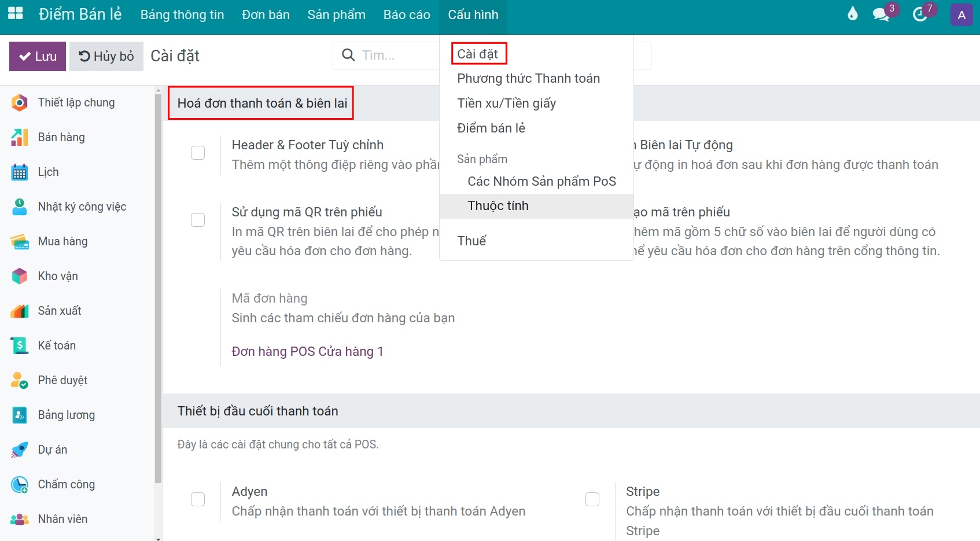Screen dimensions: 980x541
Task: Select the Kế toán icon in sidebar
Action: (20, 346)
